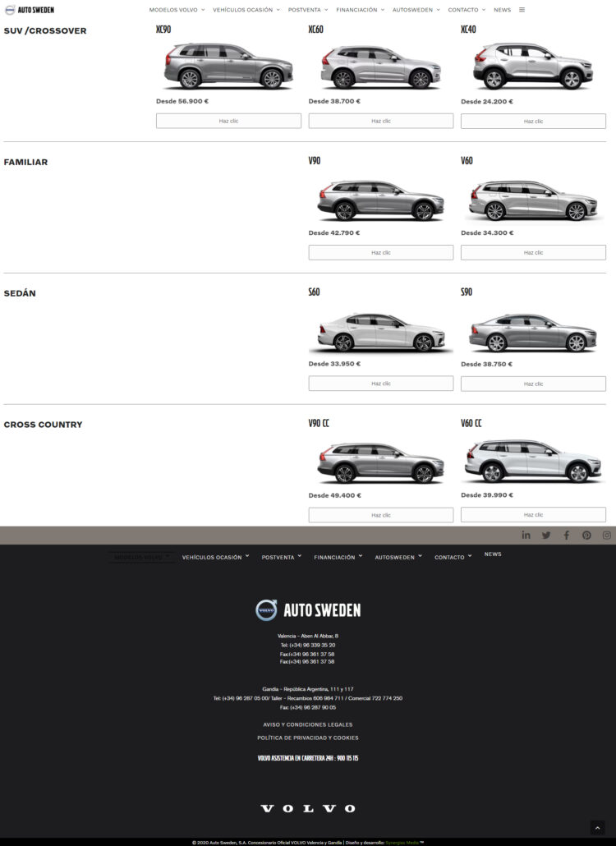Screen dimensions: 616x846
Task: Click price text Desde 56.900 €
Action: pos(182,101)
